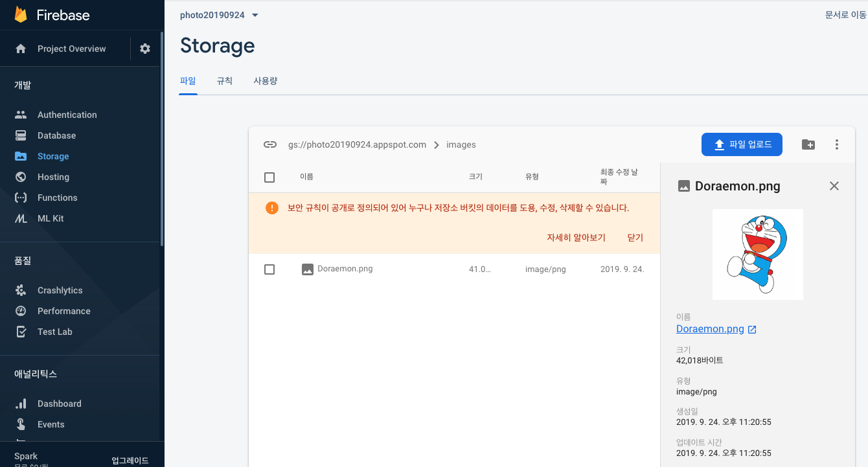The width and height of the screenshot is (868, 467).
Task: Sort by 최종 수정 날짜 column header
Action: point(619,177)
